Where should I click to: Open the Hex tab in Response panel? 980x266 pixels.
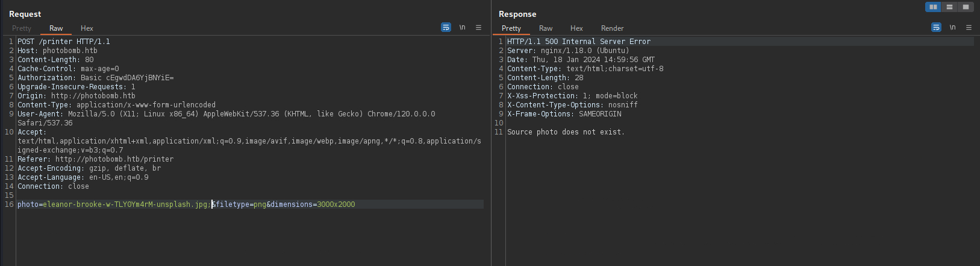click(576, 28)
